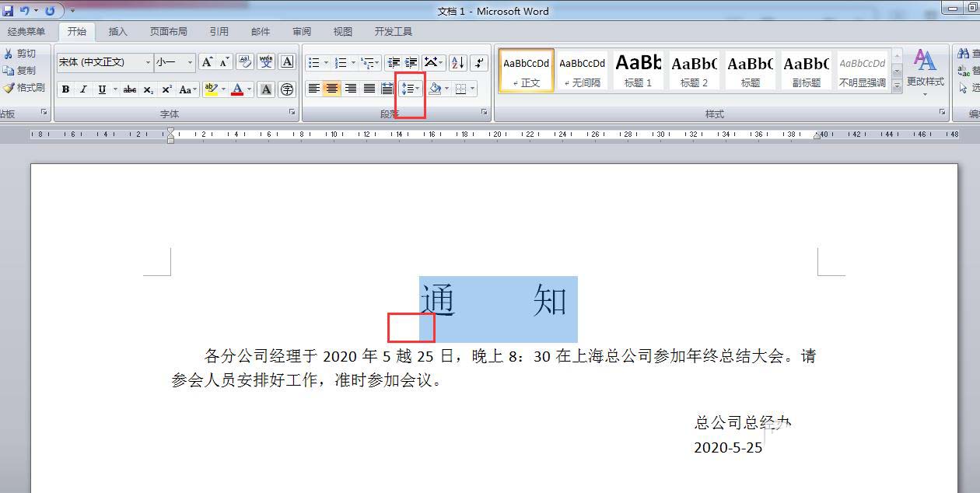Justify paragraph text

click(x=369, y=89)
